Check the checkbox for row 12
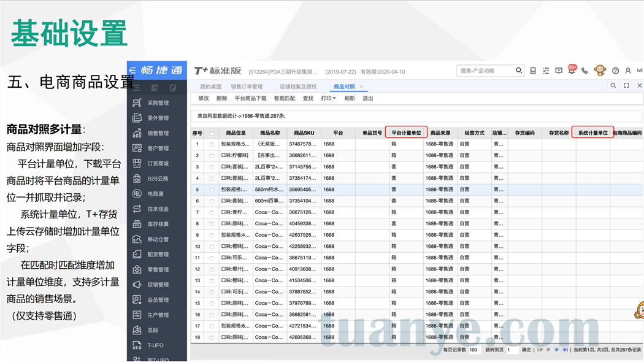 coord(212,269)
